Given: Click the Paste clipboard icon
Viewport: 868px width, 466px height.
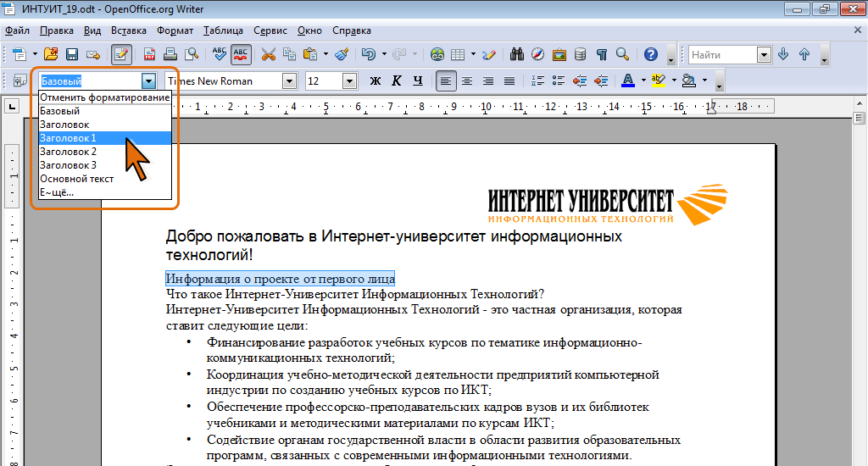Looking at the screenshot, I should pyautogui.click(x=310, y=54).
